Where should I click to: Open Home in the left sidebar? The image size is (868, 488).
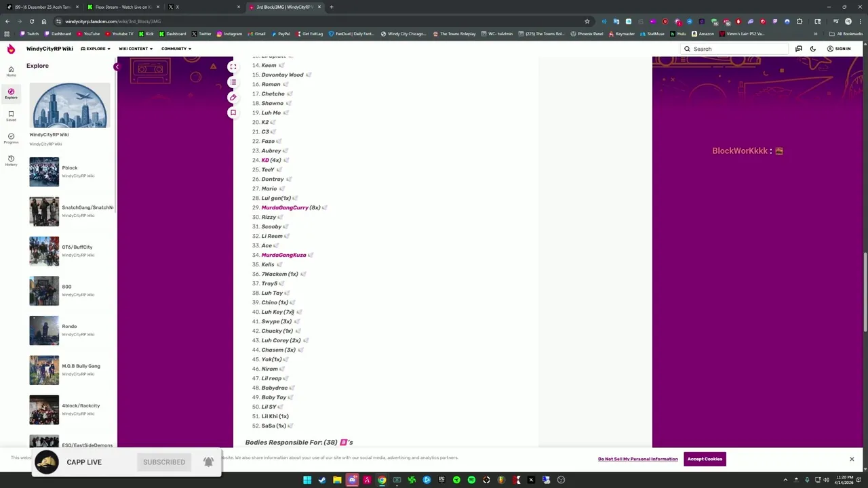coord(11,71)
